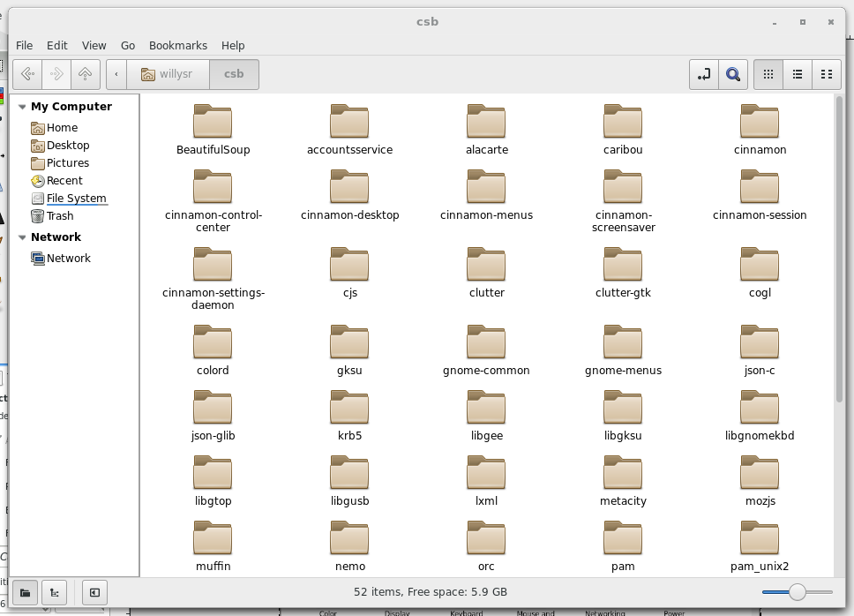Select the clutter folder
854x616 pixels.
click(486, 274)
